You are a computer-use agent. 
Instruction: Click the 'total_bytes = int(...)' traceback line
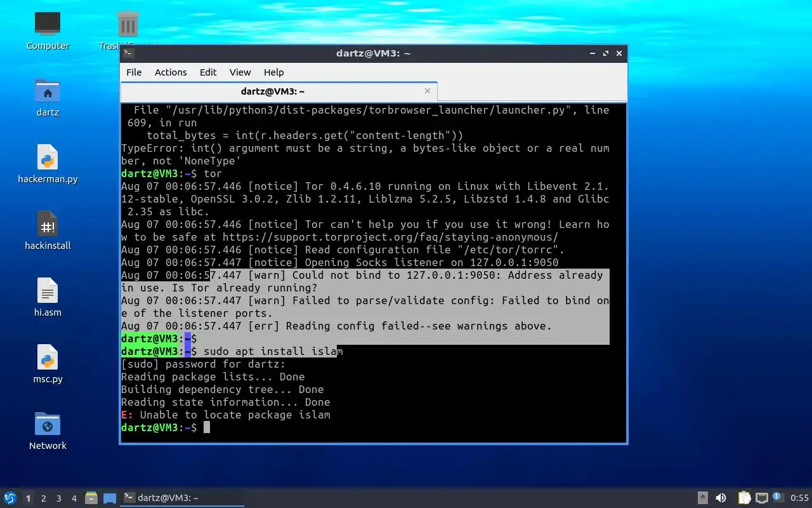click(305, 135)
